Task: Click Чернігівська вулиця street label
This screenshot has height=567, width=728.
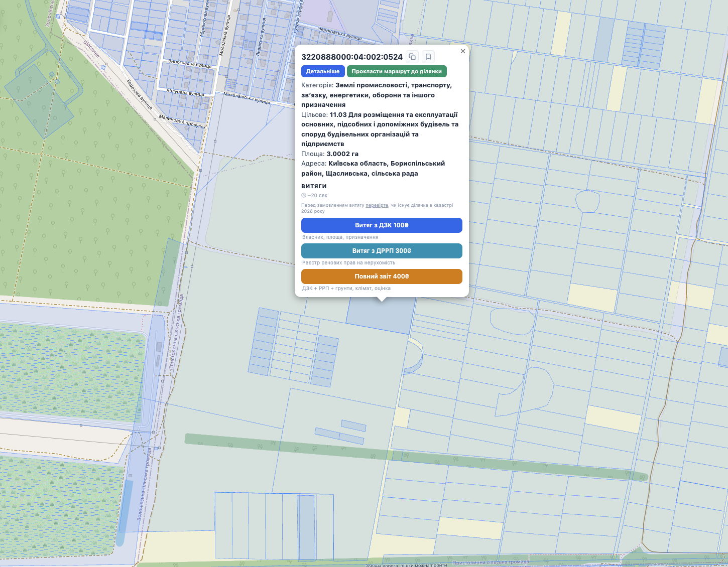Action: [339, 34]
